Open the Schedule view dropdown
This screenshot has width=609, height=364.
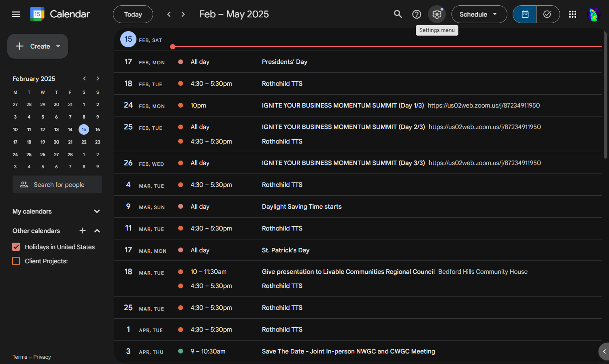[x=479, y=14]
